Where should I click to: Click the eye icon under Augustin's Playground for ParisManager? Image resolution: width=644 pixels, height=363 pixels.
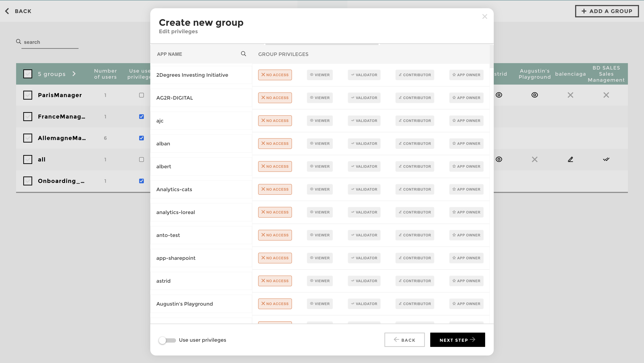(535, 95)
